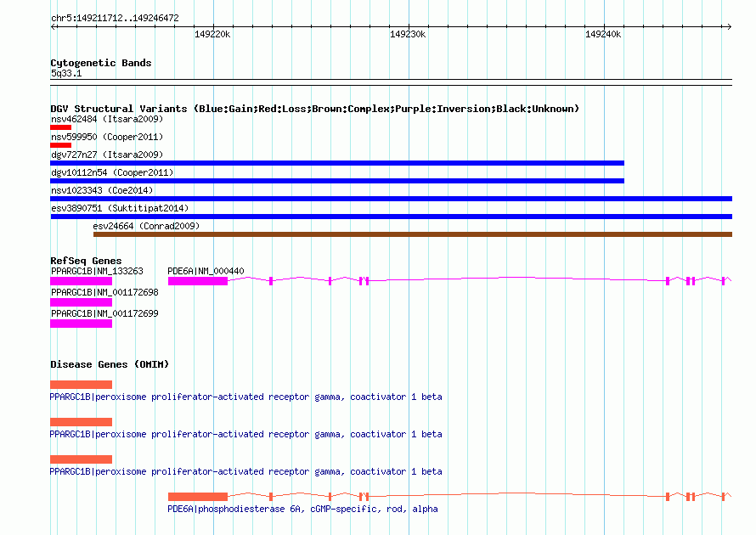The width and height of the screenshot is (756, 535).
Task: Click label esv3890751 (Suktitipat2014)
Action: [x=120, y=208]
